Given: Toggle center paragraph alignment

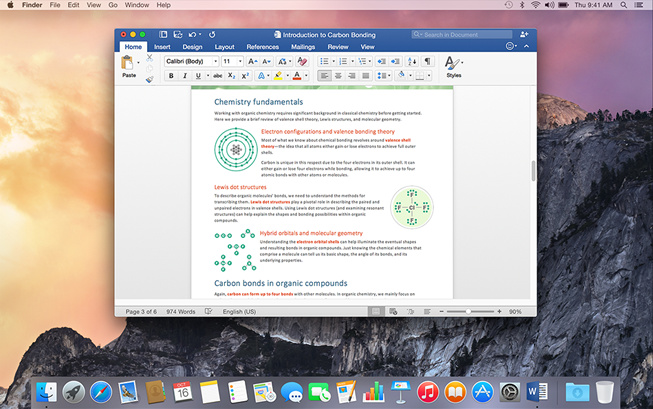Looking at the screenshot, I should coord(338,76).
